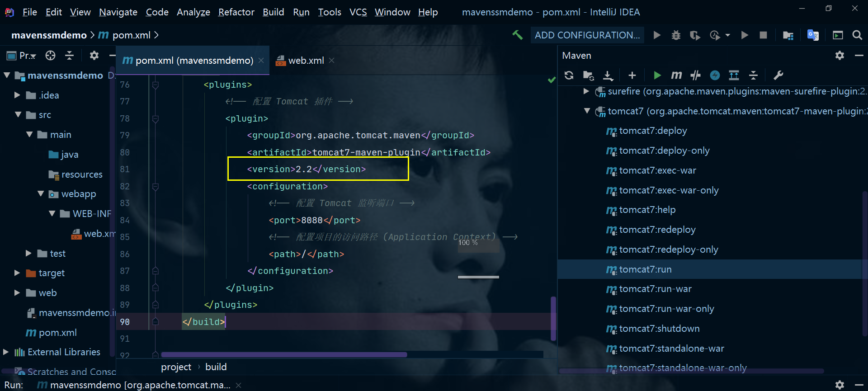Hide the Maven tool window
The height and width of the screenshot is (391, 868).
[859, 55]
